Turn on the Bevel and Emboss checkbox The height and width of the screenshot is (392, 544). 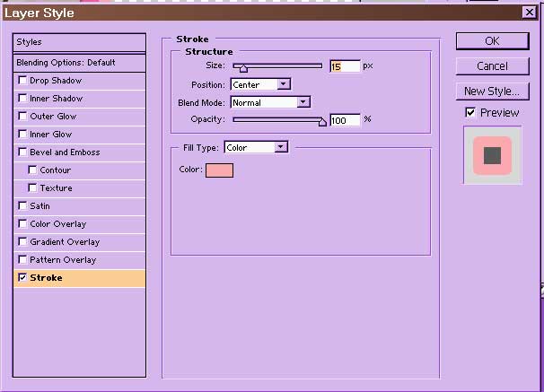[x=22, y=152]
